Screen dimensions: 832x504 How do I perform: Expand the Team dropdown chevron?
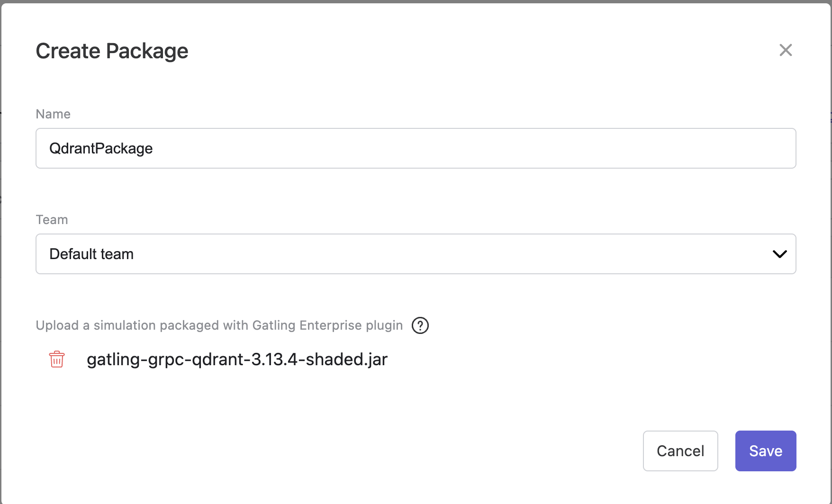(x=779, y=254)
